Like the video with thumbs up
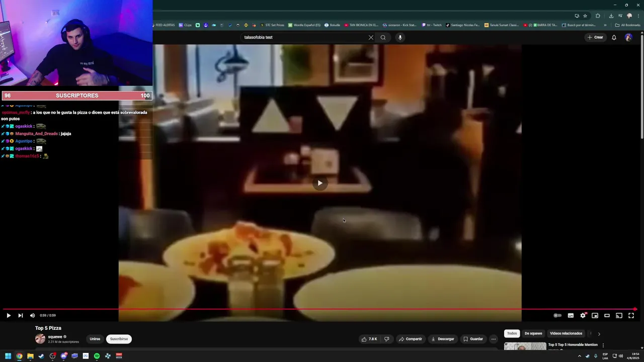The width and height of the screenshot is (644, 362). click(x=369, y=339)
